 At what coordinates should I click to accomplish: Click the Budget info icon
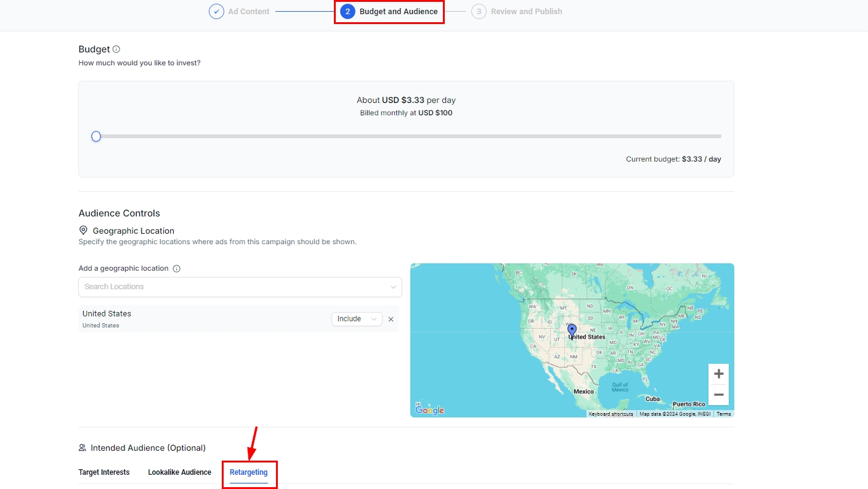pyautogui.click(x=116, y=49)
